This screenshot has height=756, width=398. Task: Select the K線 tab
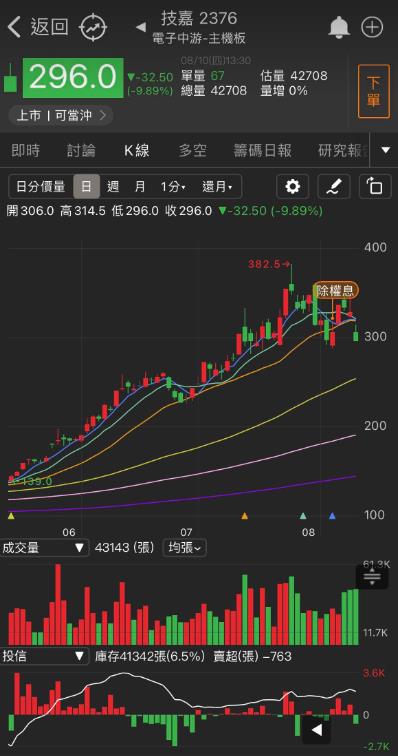pyautogui.click(x=137, y=150)
